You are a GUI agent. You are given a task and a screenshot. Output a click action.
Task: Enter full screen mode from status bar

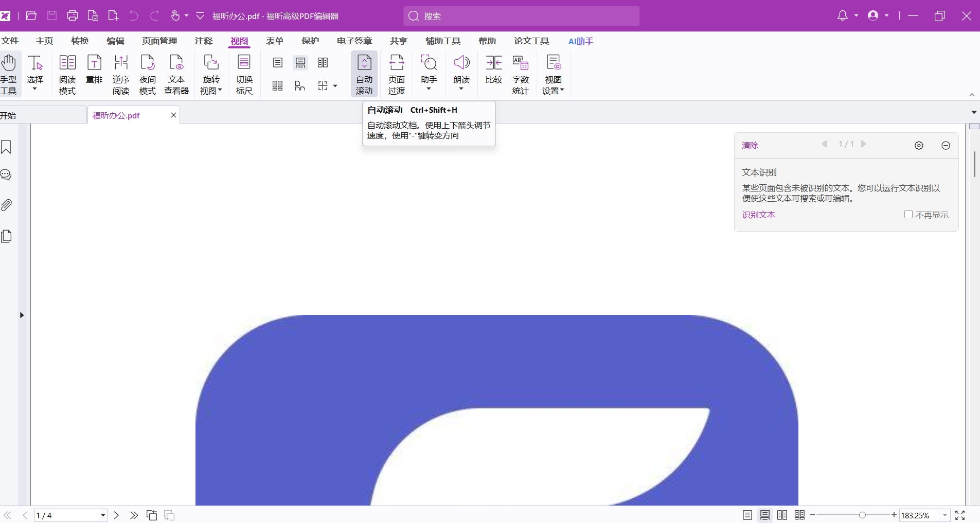(x=960, y=515)
